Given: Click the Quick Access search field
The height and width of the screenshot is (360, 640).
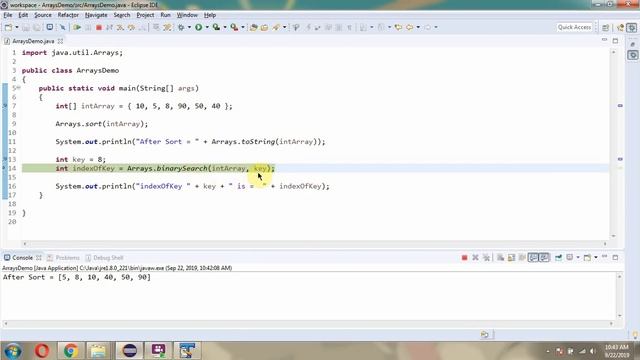Looking at the screenshot, I should (574, 27).
